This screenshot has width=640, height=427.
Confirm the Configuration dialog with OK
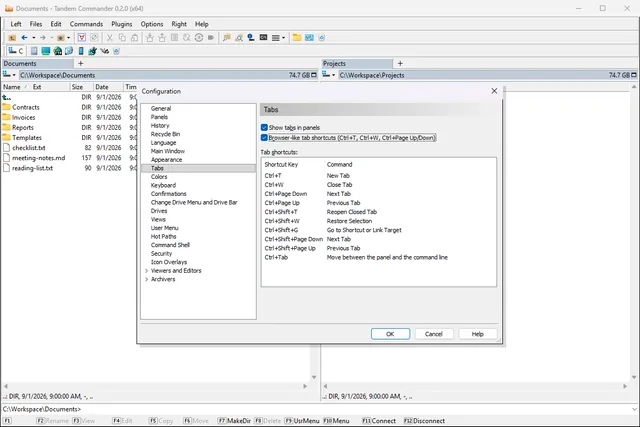(x=390, y=334)
